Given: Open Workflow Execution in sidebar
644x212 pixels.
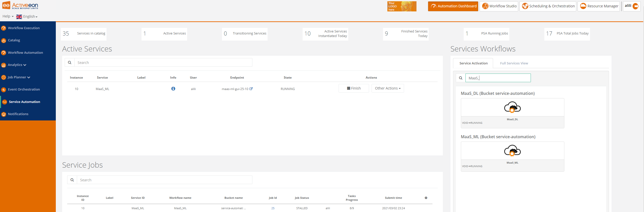Looking at the screenshot, I should tap(24, 28).
